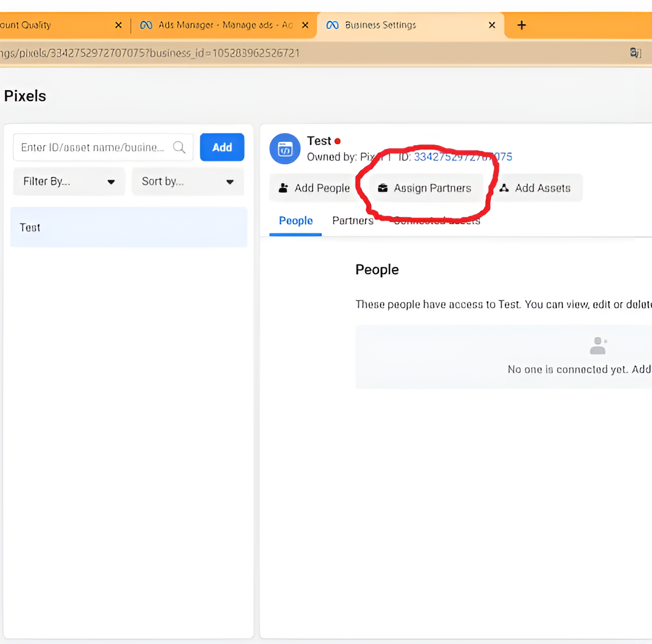Image resolution: width=652 pixels, height=644 pixels.
Task: Open a new browser tab
Action: click(x=521, y=25)
